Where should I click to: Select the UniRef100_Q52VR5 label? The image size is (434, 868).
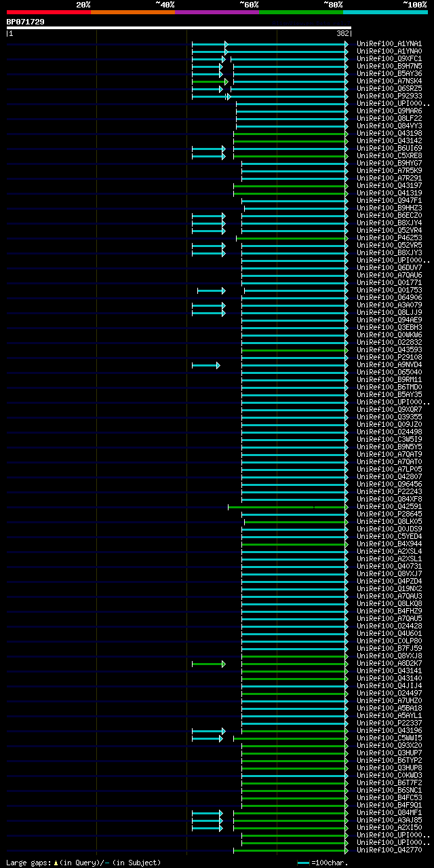[389, 245]
